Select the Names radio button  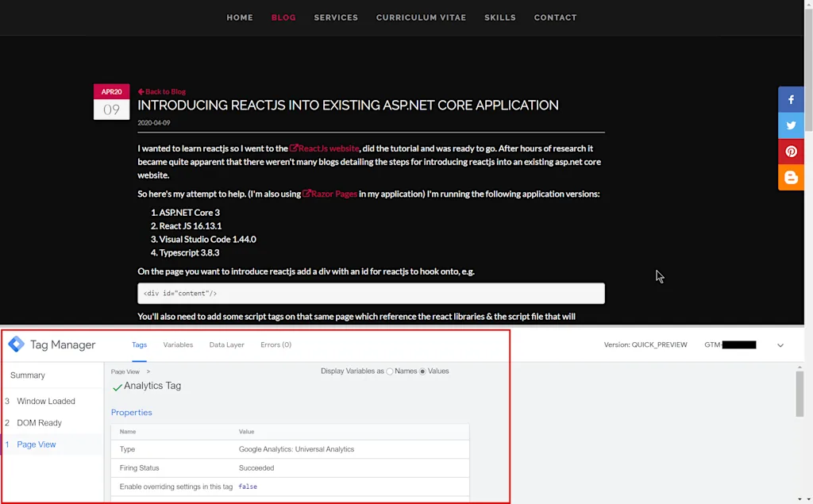(389, 371)
